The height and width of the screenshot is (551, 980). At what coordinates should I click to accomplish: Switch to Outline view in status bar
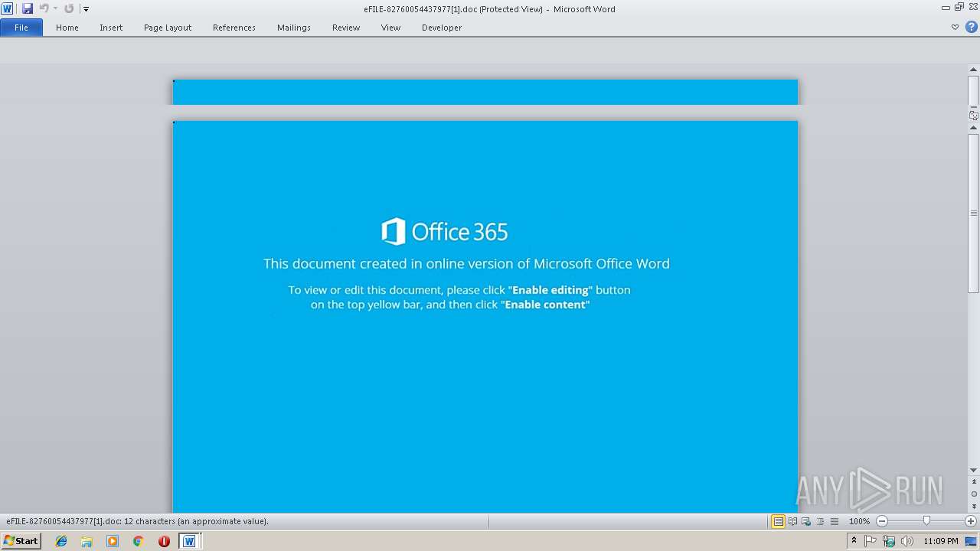point(820,521)
